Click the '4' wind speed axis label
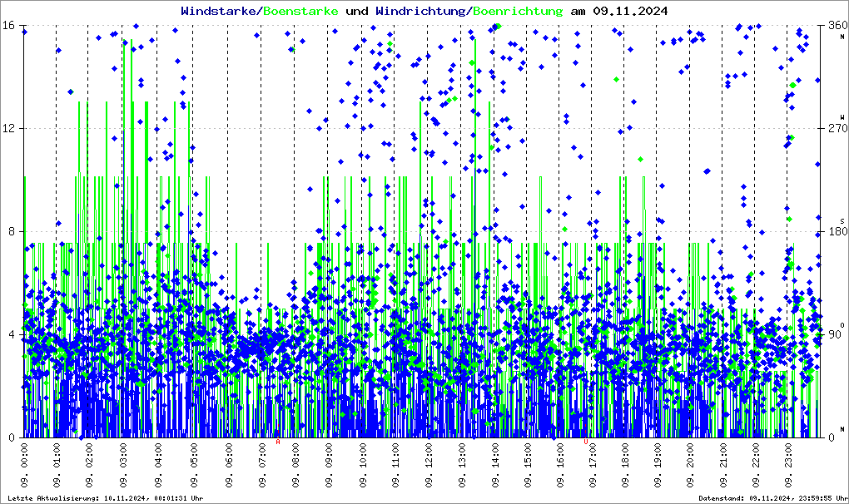849x504 pixels. 11,334
